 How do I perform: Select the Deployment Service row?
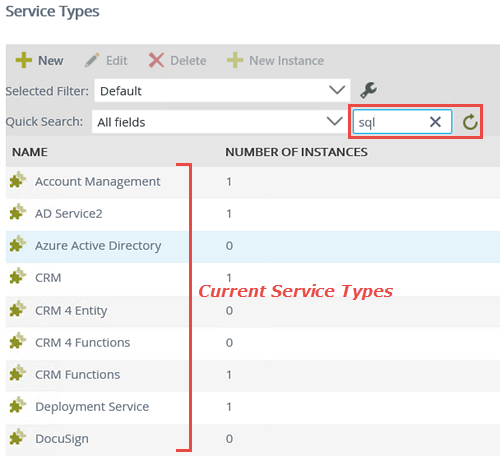(253, 407)
